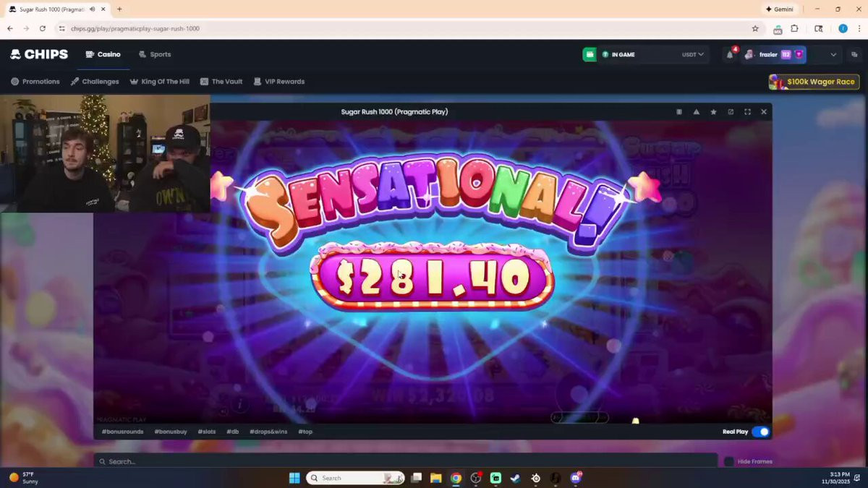Click the webcam overlay thumbnail
This screenshot has height=488, width=868.
(x=106, y=154)
